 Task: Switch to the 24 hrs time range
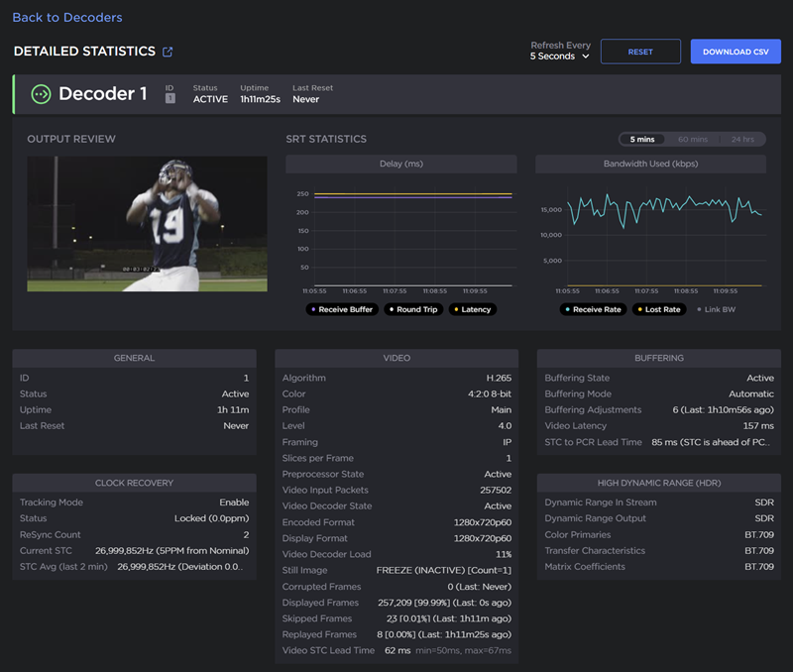(x=740, y=140)
